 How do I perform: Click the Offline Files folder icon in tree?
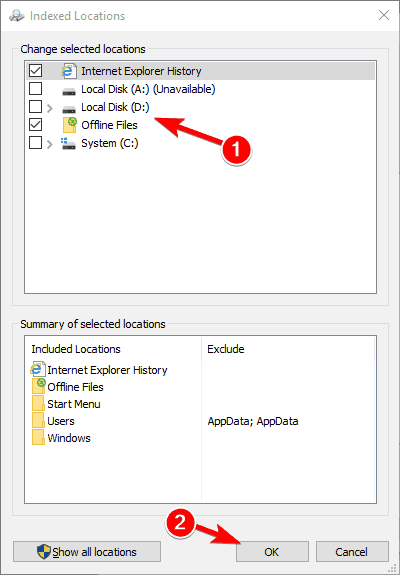pos(69,125)
